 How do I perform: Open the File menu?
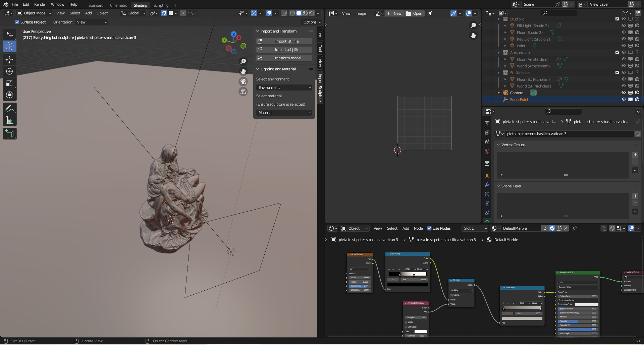(15, 4)
